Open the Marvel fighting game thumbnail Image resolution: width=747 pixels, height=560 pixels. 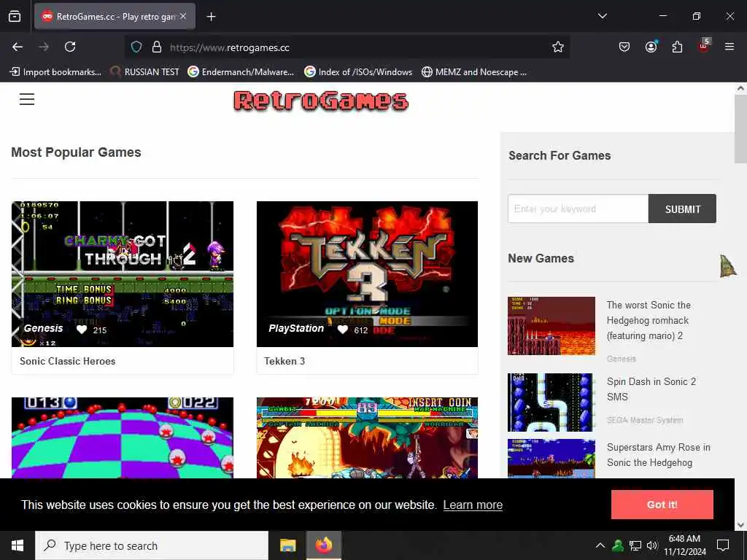pos(367,437)
